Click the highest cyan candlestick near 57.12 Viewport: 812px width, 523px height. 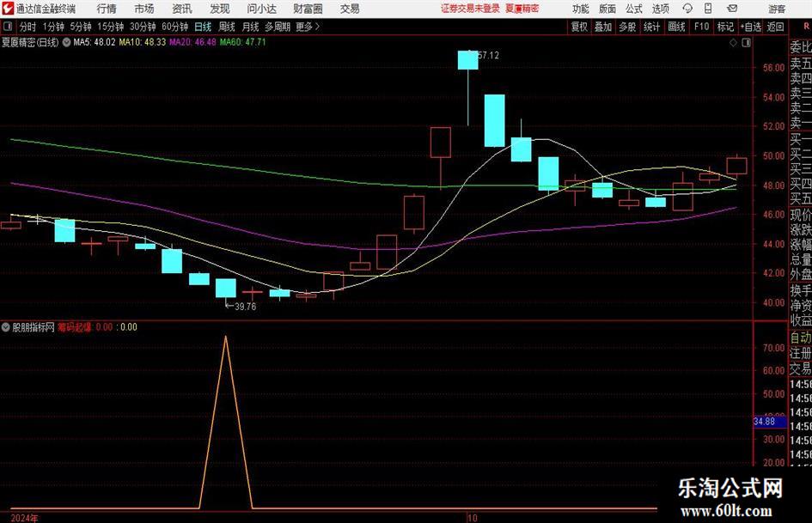(468, 60)
